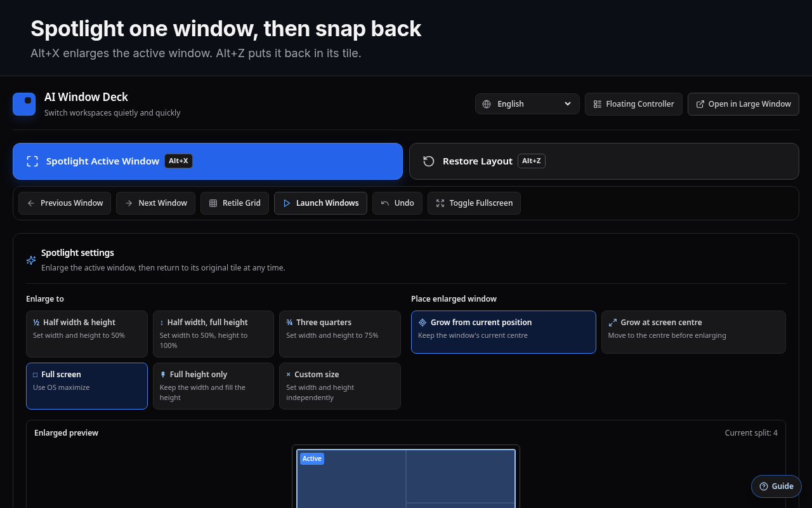The image size is (812, 508).
Task: Choose the Three quarters size option
Action: click(x=340, y=334)
